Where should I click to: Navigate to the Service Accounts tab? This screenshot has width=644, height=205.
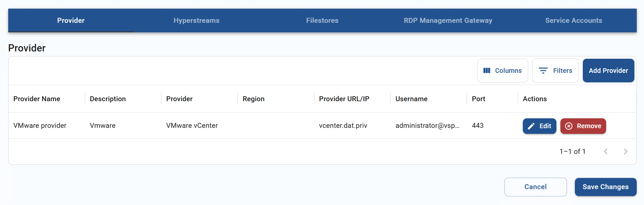click(x=573, y=20)
